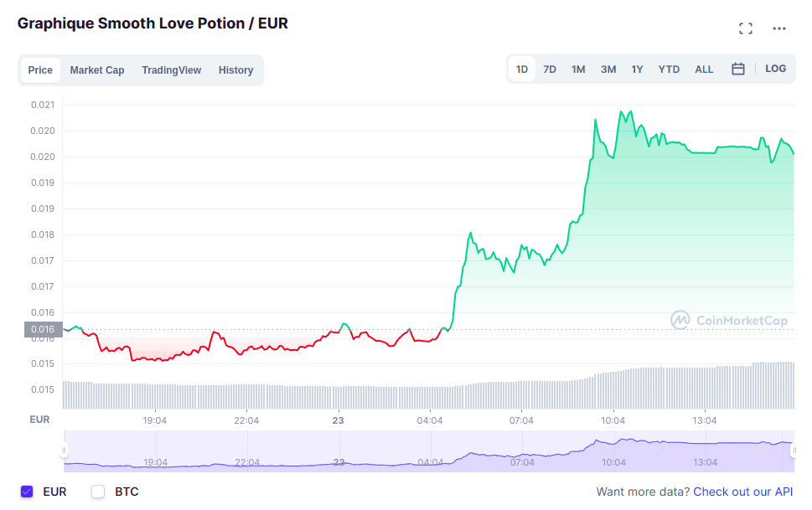Select the YTD time range
The width and height of the screenshot is (812, 510).
pyautogui.click(x=669, y=70)
